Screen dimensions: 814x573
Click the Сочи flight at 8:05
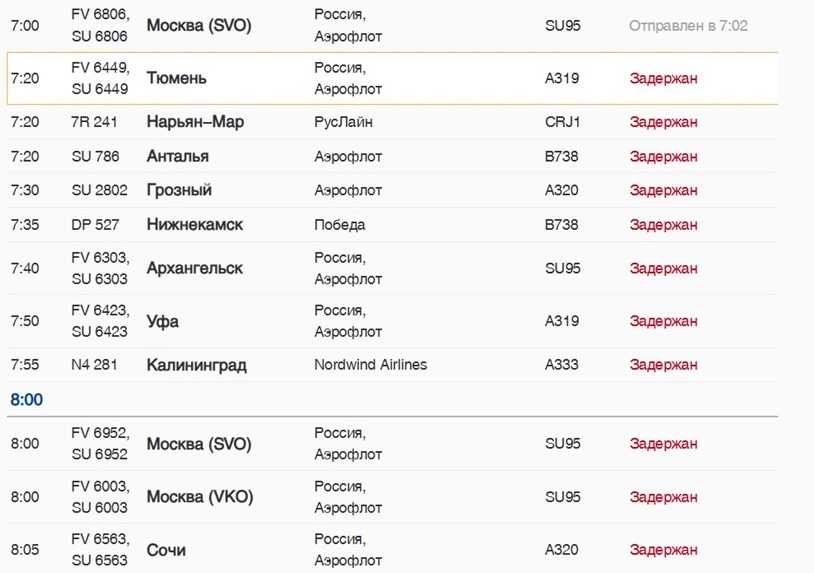(x=392, y=550)
